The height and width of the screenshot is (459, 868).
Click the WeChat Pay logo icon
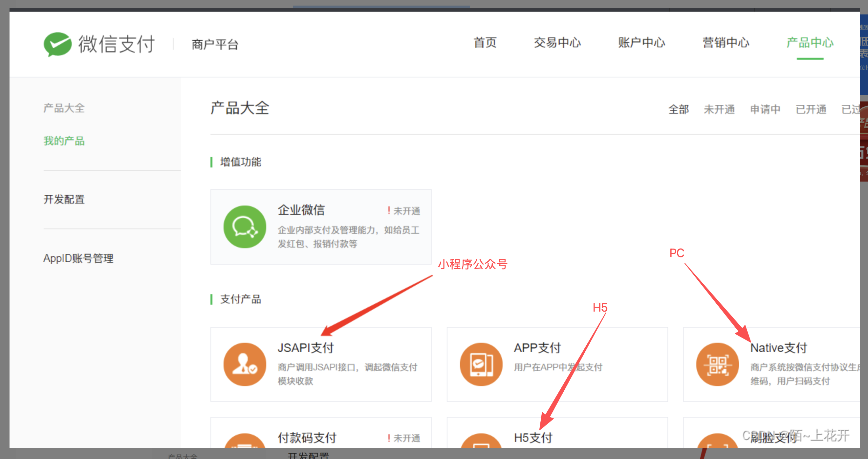(58, 44)
